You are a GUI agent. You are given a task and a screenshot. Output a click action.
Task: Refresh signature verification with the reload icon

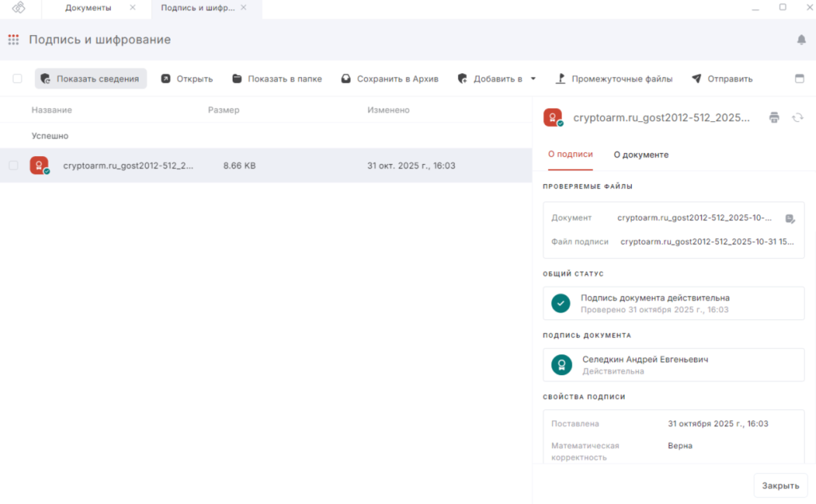pyautogui.click(x=797, y=118)
